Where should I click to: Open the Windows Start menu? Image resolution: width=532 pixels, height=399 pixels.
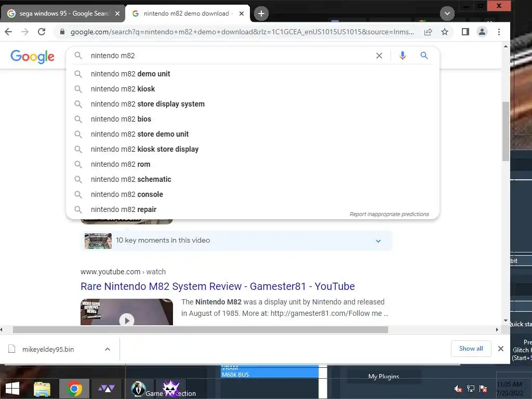click(12, 389)
